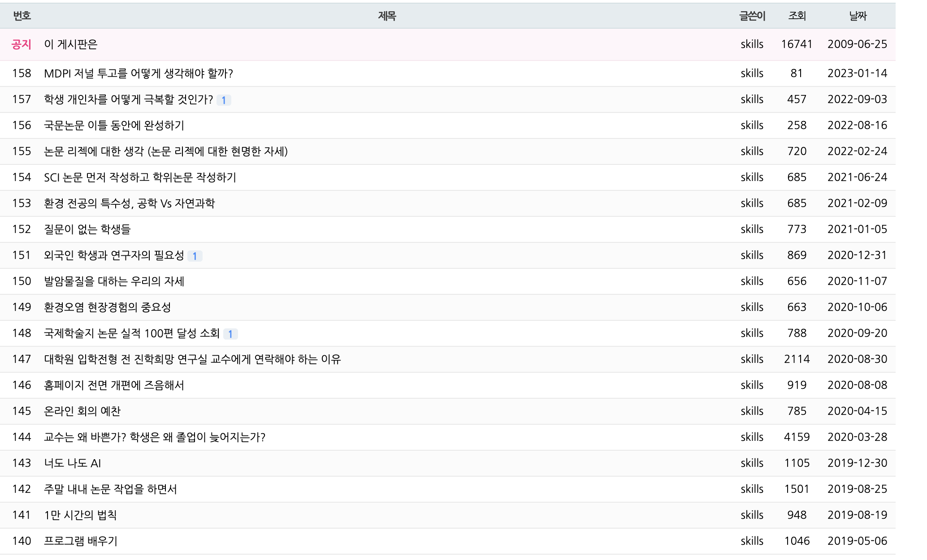Click comment count badge on post 151

(195, 256)
